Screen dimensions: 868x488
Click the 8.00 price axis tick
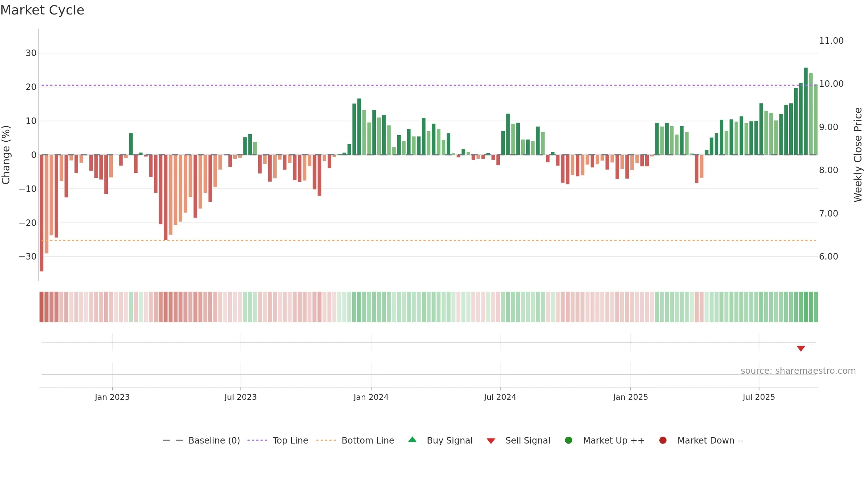(829, 170)
